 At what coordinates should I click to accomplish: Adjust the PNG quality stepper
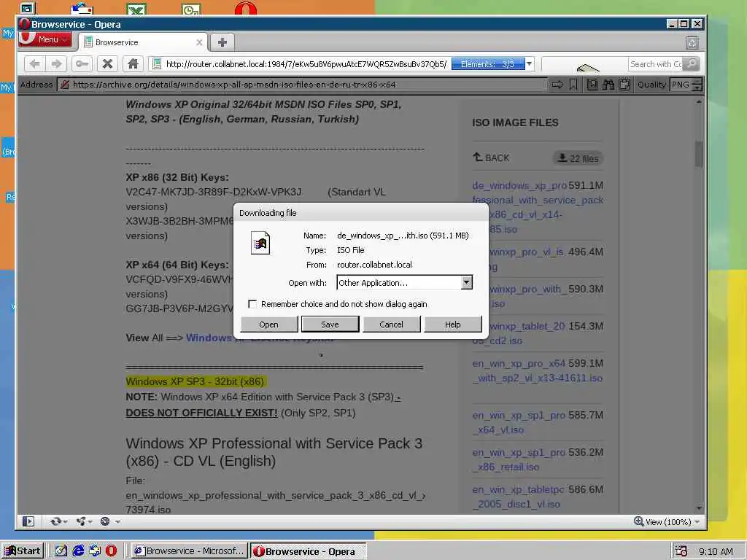(x=697, y=85)
